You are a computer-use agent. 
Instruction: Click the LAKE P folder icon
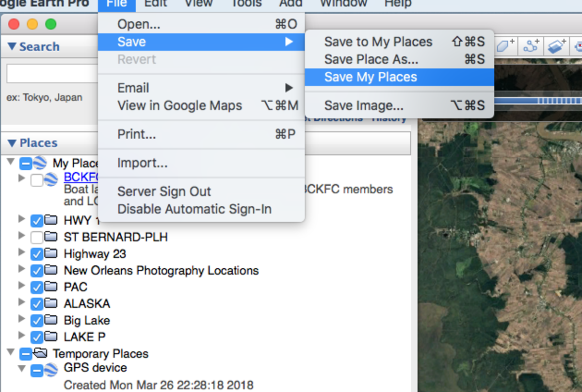(x=51, y=336)
